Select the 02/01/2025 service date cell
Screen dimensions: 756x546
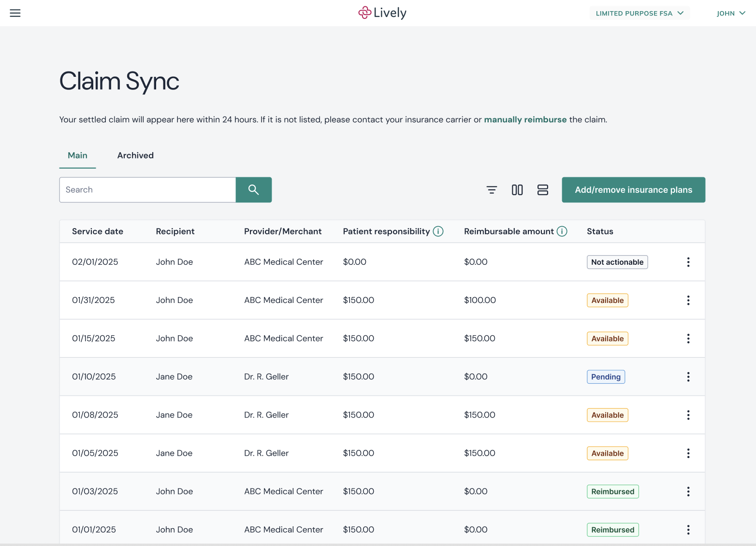pos(95,262)
